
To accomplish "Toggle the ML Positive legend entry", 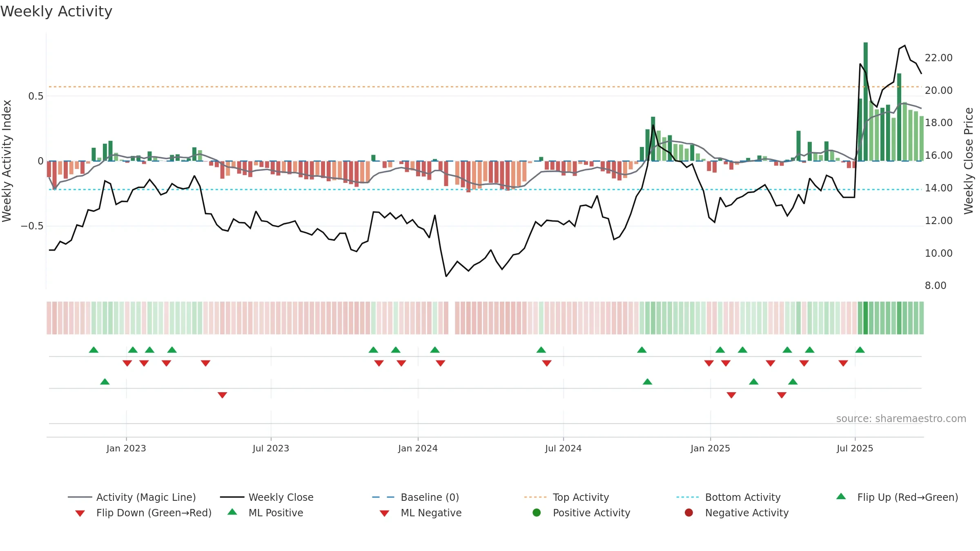I will coord(265,513).
